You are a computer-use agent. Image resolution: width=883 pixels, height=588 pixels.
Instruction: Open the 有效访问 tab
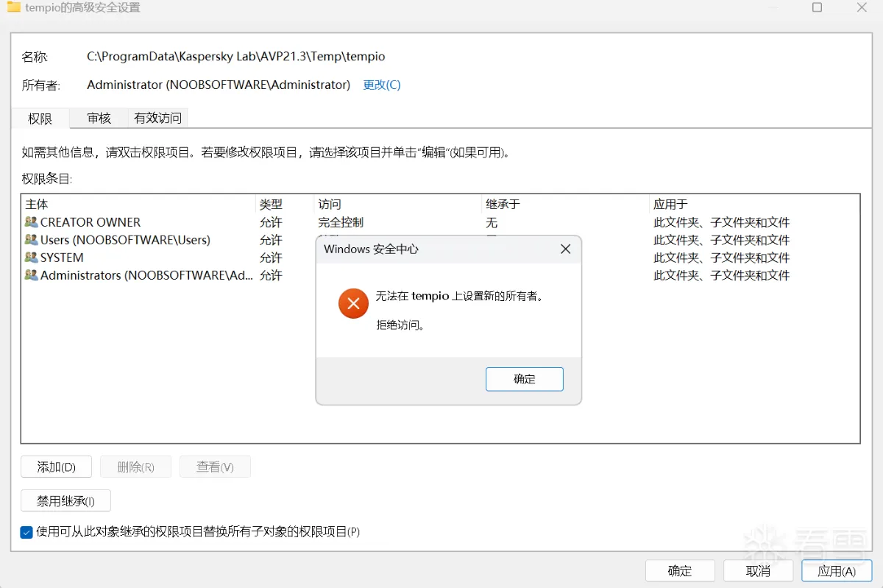(x=157, y=118)
